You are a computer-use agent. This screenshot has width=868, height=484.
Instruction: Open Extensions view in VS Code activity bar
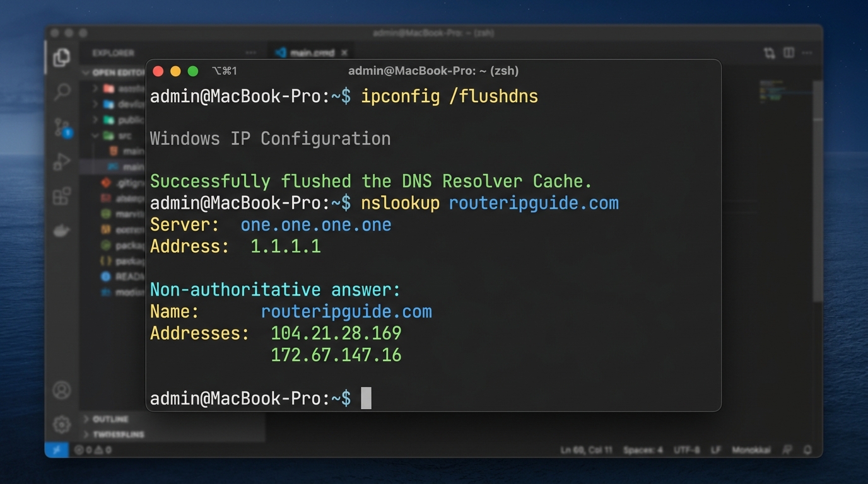pyautogui.click(x=62, y=196)
